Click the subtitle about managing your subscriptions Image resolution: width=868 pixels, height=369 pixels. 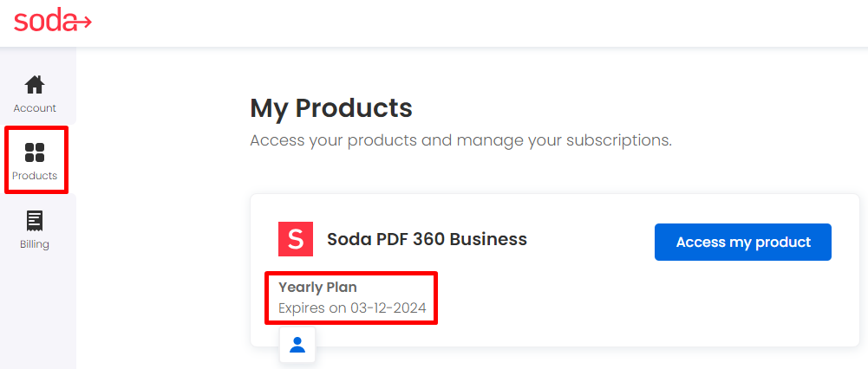(460, 140)
